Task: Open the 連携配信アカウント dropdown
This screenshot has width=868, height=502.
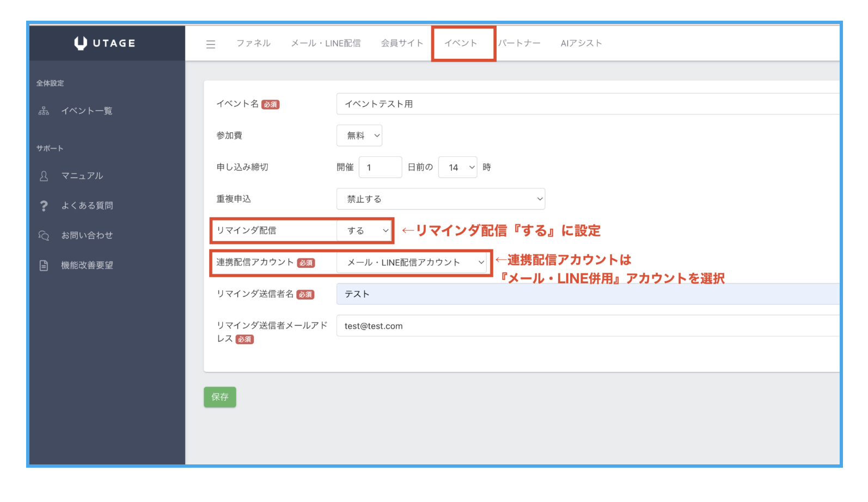Action: click(x=412, y=262)
